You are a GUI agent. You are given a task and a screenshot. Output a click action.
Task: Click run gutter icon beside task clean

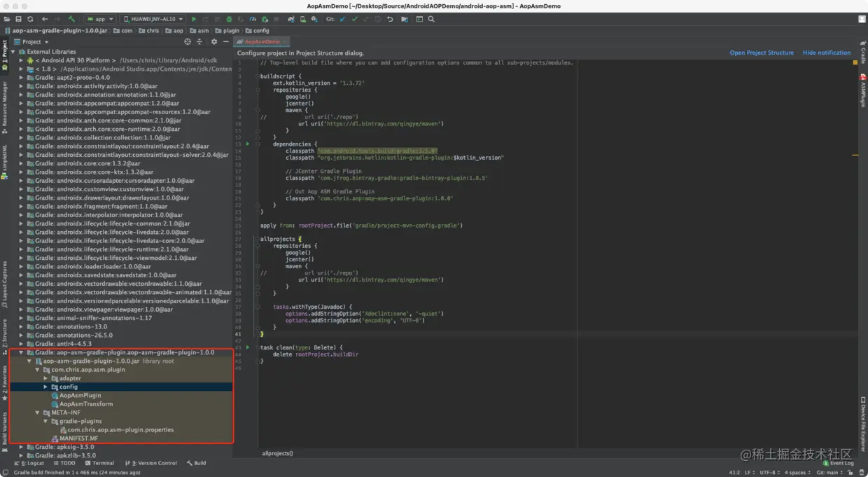point(248,347)
